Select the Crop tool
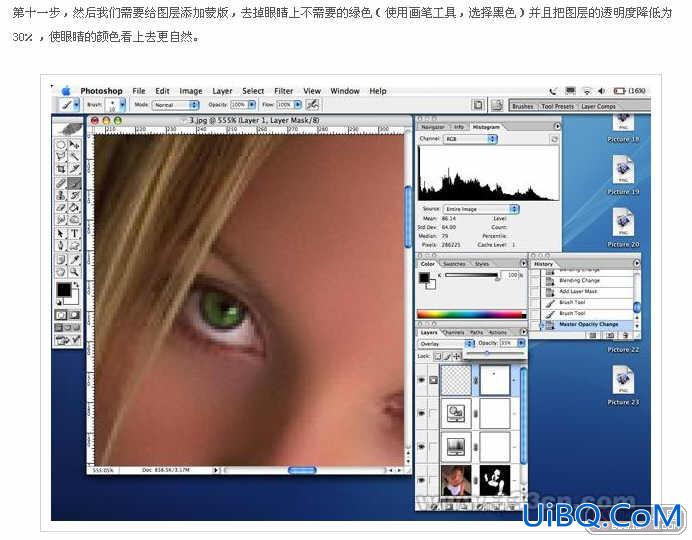 tap(61, 169)
